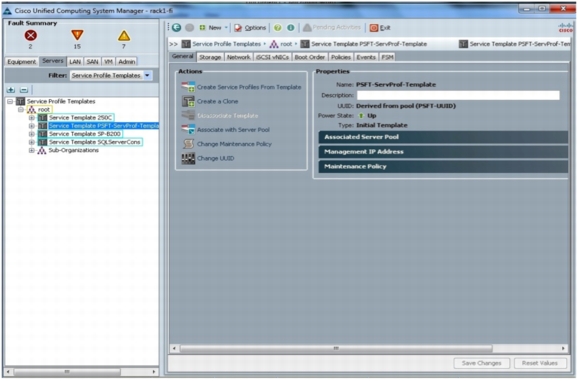Click the major faults orange triangle icon

click(x=77, y=35)
